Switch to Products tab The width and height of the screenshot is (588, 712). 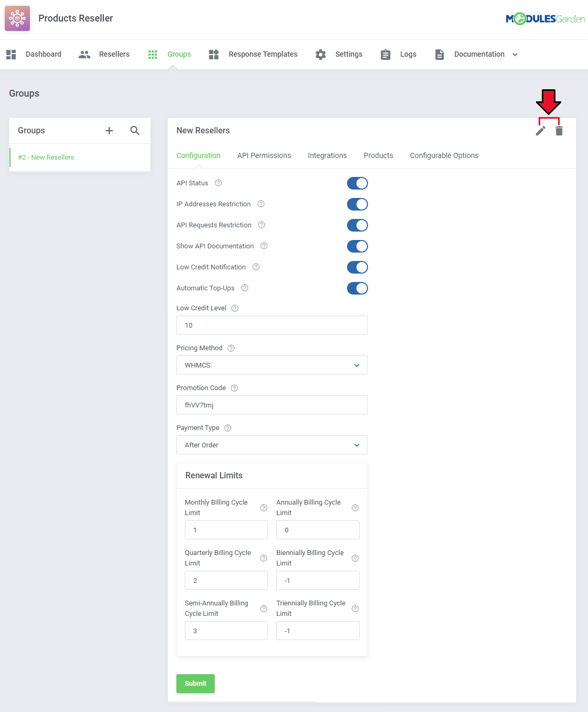[379, 155]
